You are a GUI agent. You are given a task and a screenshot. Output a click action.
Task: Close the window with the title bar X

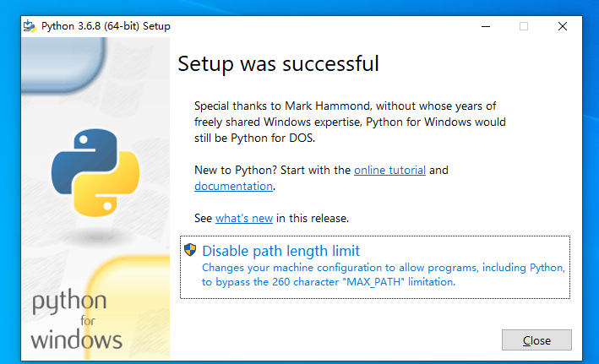[x=563, y=26]
